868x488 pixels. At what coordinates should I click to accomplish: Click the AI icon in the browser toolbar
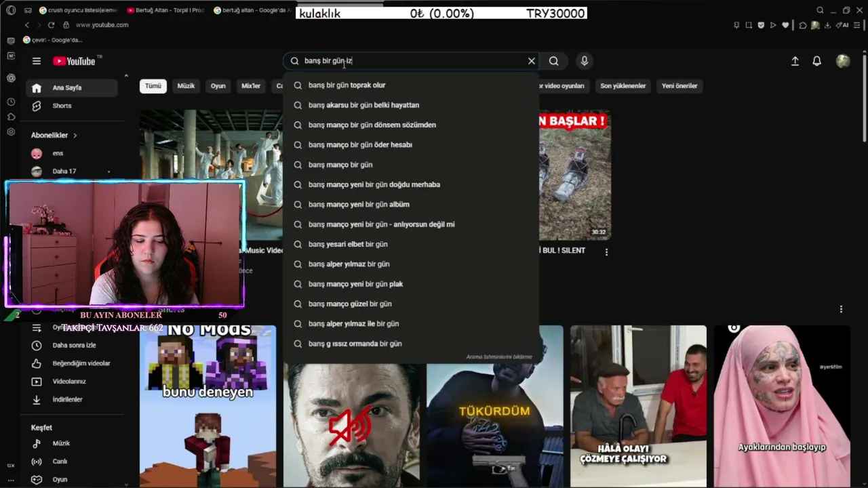[844, 25]
